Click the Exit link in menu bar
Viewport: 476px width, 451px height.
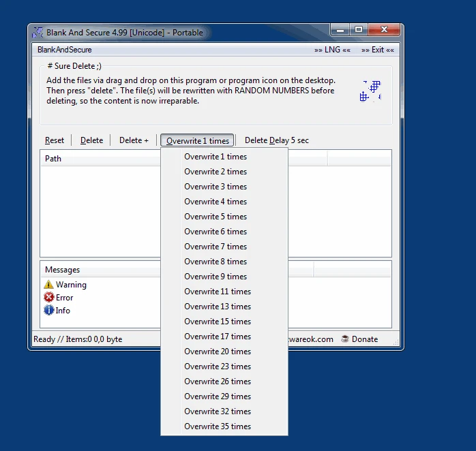pos(378,50)
